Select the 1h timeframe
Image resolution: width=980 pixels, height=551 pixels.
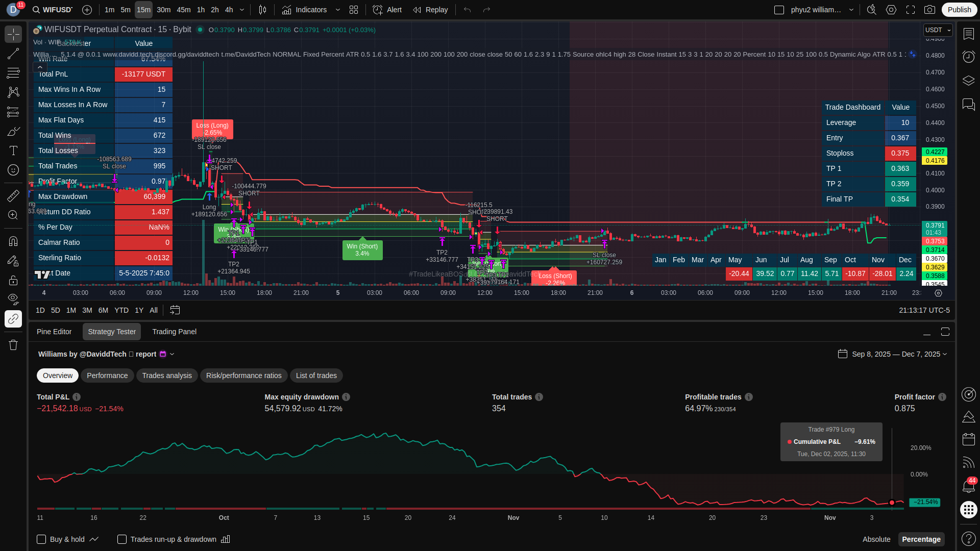point(201,10)
